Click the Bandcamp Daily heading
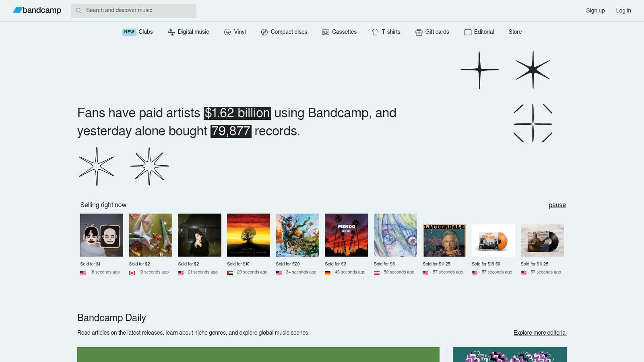 (x=111, y=318)
